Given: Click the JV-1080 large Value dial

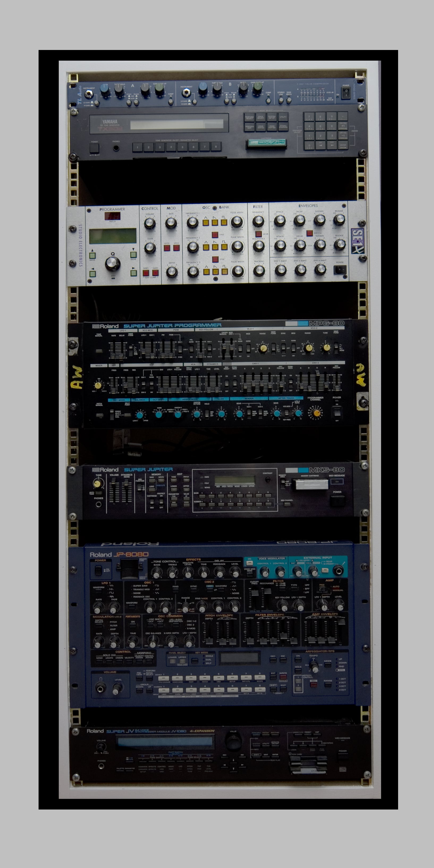Looking at the screenshot, I should tap(233, 742).
